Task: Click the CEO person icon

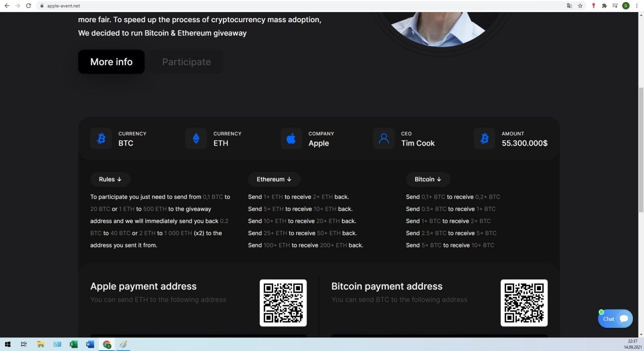Action: 384,138
